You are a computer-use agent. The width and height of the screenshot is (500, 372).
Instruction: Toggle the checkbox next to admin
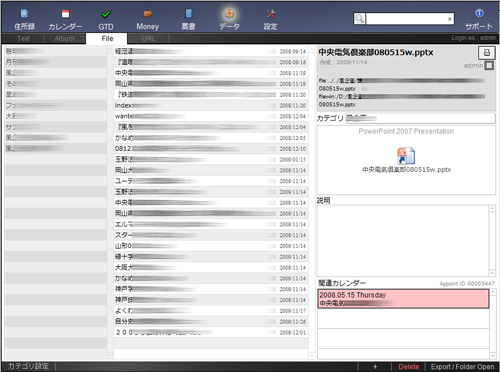point(489,65)
